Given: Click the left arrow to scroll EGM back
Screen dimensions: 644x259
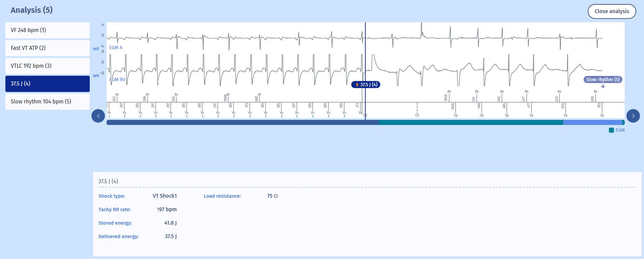Looking at the screenshot, I should pos(98,116).
